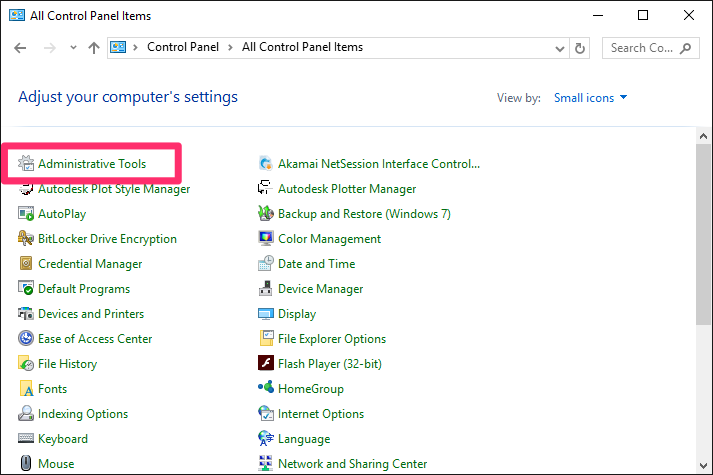The width and height of the screenshot is (713, 475).
Task: Click the Credential Manager safe icon
Action: point(26,263)
